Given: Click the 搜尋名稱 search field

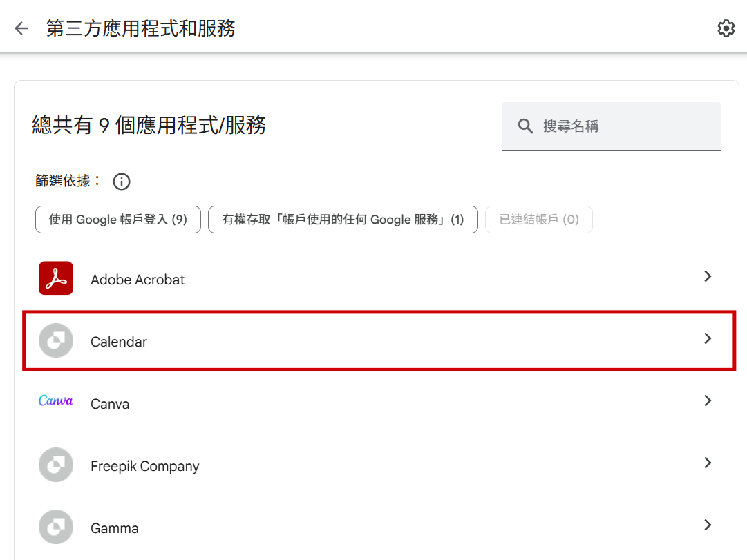Looking at the screenshot, I should (x=622, y=126).
